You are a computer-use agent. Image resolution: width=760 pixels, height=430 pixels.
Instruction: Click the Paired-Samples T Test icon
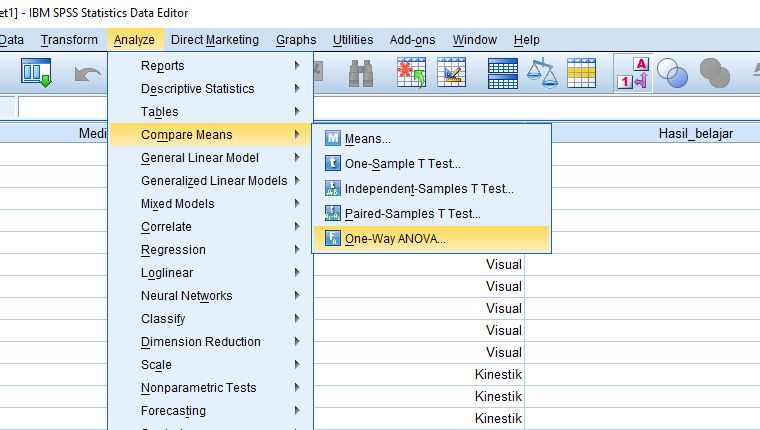click(x=332, y=213)
